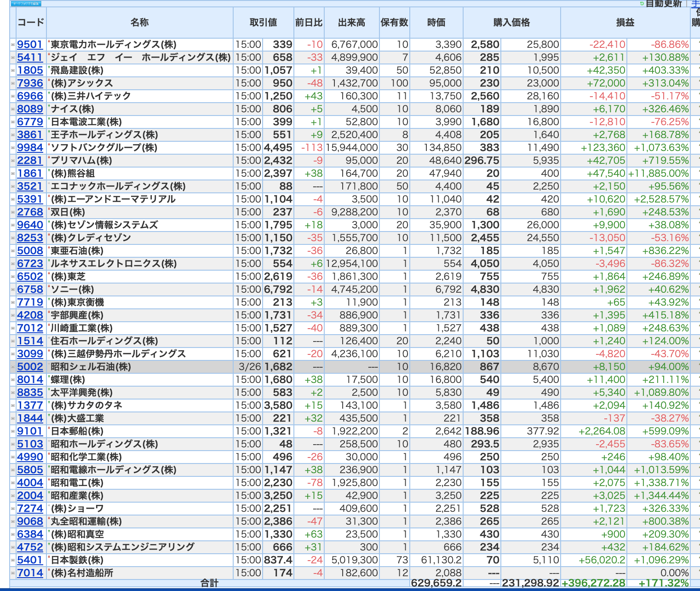Click the 取引値 column header
Image resolution: width=700 pixels, height=591 pixels.
tap(264, 23)
